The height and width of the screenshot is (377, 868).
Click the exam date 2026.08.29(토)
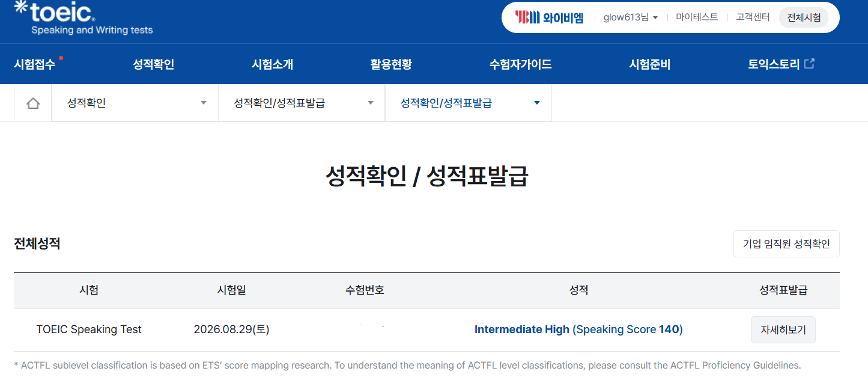[231, 329]
